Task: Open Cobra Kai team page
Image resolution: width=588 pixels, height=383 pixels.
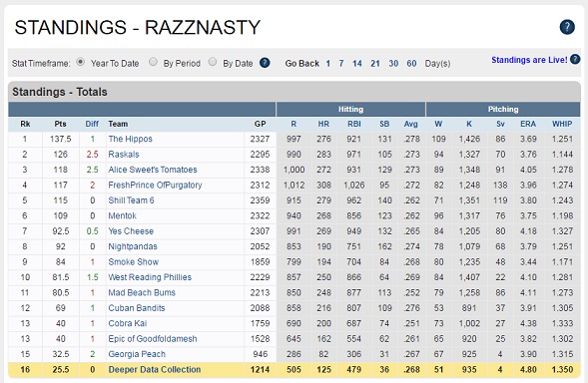Action: click(x=128, y=323)
